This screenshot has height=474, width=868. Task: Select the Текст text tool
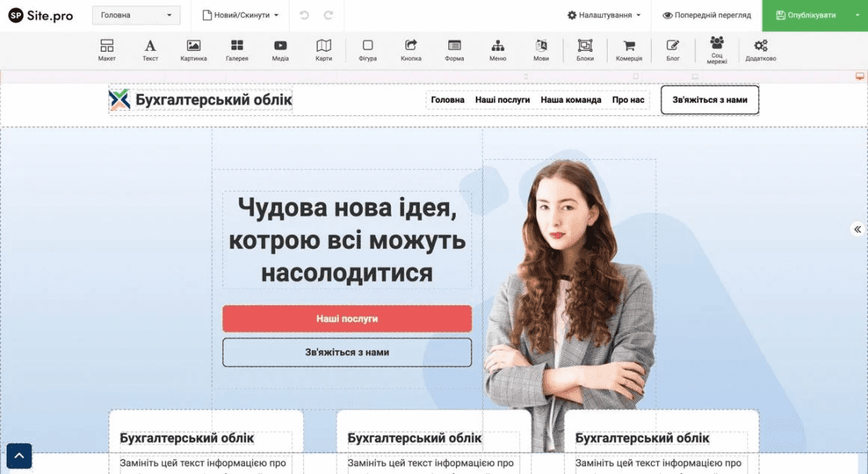click(x=150, y=50)
